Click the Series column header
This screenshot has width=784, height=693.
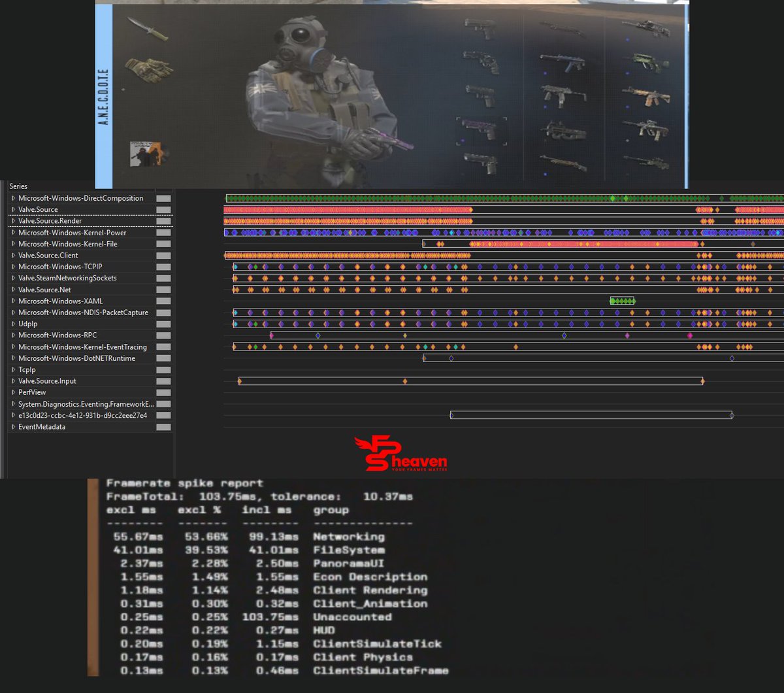tap(18, 186)
